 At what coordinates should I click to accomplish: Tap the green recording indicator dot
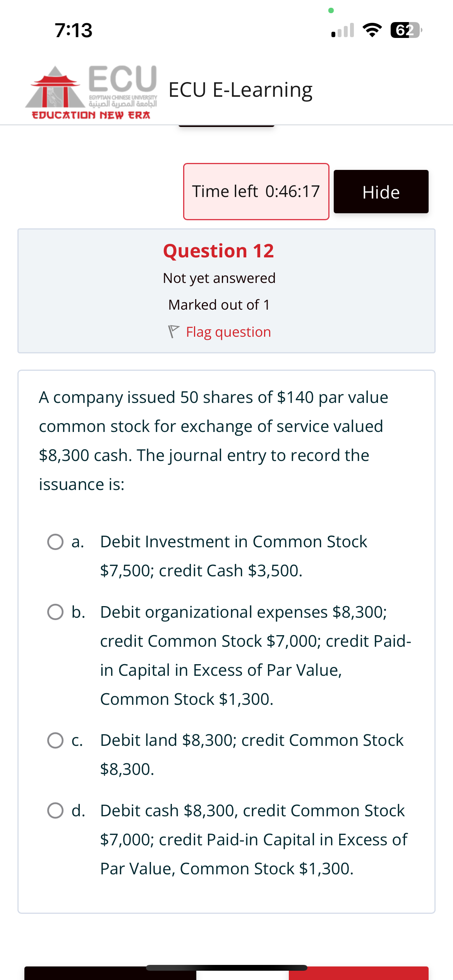click(x=330, y=11)
